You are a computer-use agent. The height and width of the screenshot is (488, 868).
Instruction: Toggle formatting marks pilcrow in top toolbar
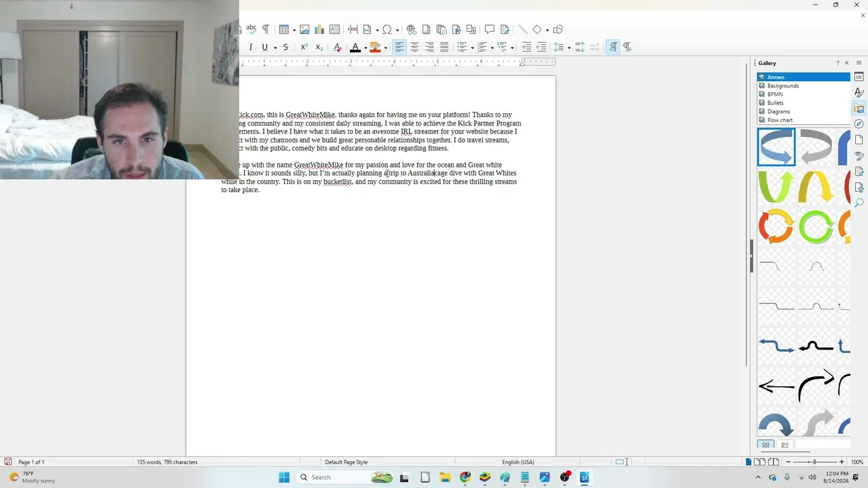266,29
